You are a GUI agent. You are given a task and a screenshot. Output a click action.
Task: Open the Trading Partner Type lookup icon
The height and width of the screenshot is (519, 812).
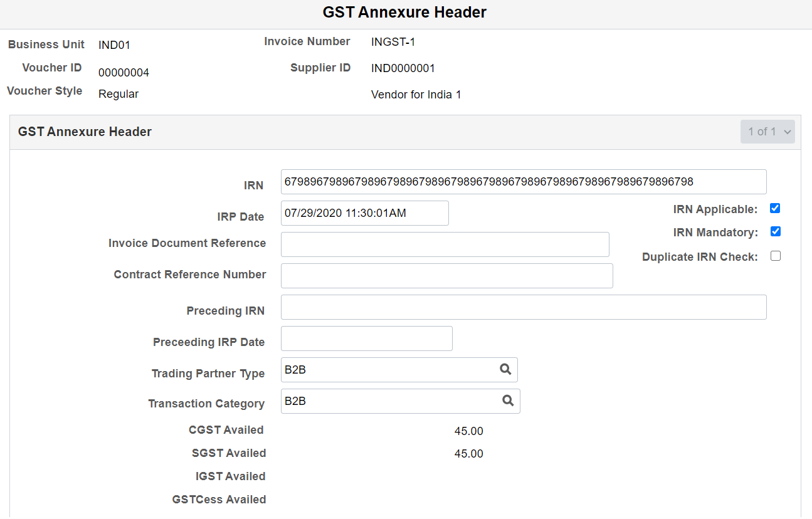[x=505, y=370]
